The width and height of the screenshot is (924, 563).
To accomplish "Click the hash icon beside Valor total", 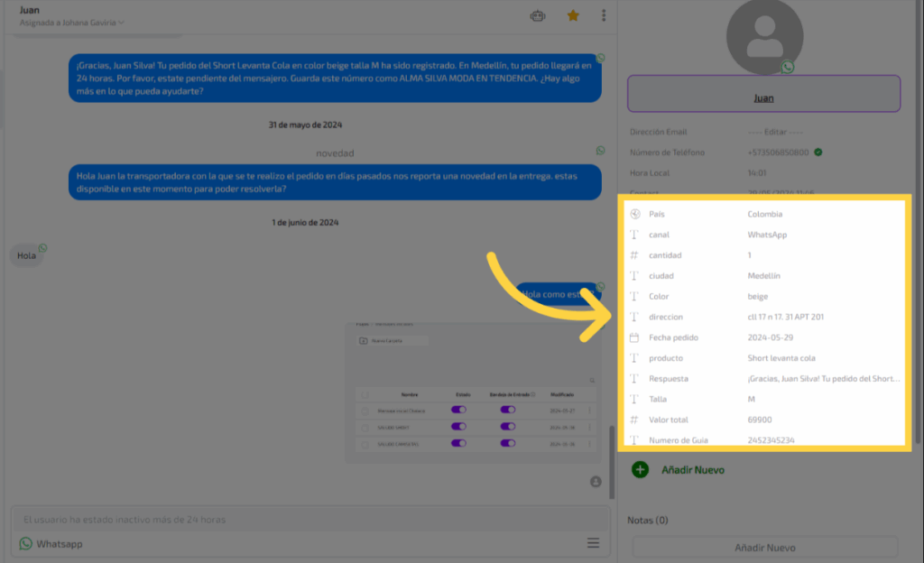I will [634, 420].
